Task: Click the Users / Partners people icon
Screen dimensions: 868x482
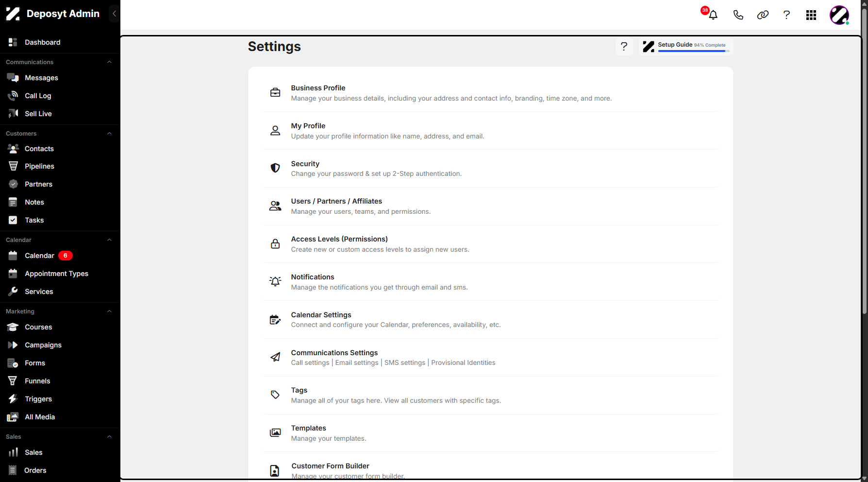Action: pyautogui.click(x=275, y=206)
